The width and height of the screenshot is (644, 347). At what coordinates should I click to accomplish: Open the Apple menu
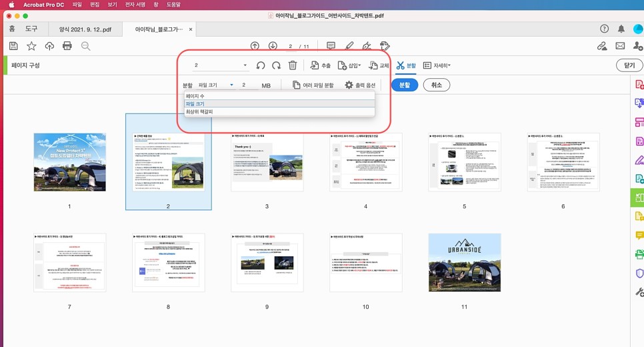pos(11,5)
